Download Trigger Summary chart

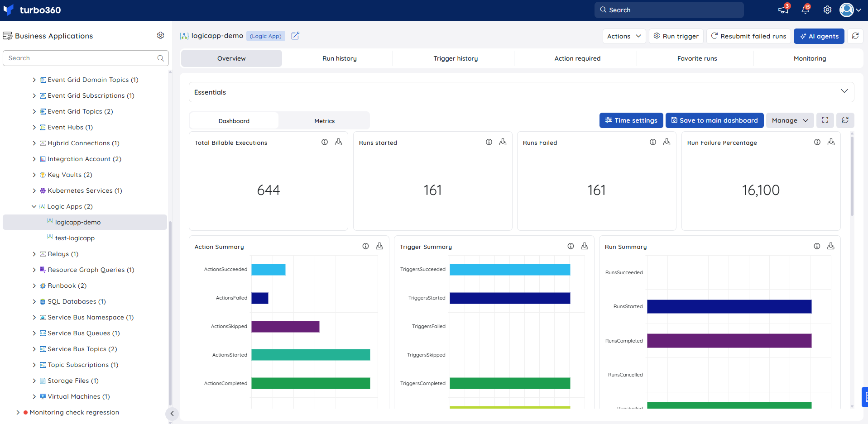585,246
